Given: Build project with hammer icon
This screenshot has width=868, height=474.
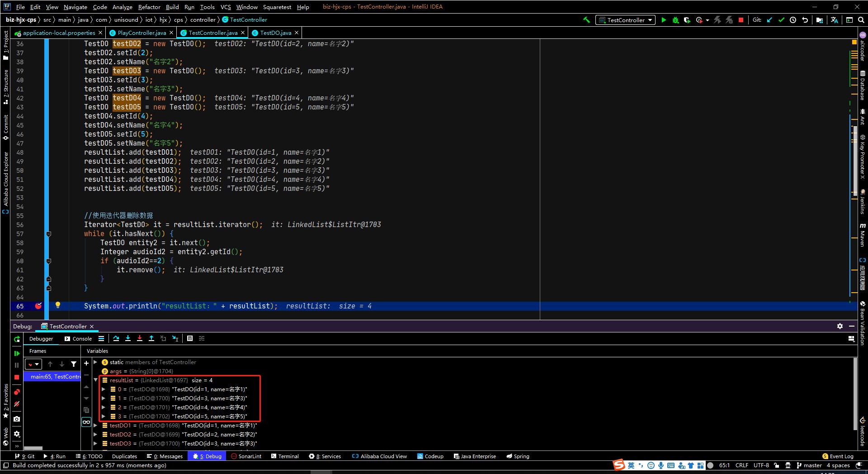Looking at the screenshot, I should click(586, 20).
